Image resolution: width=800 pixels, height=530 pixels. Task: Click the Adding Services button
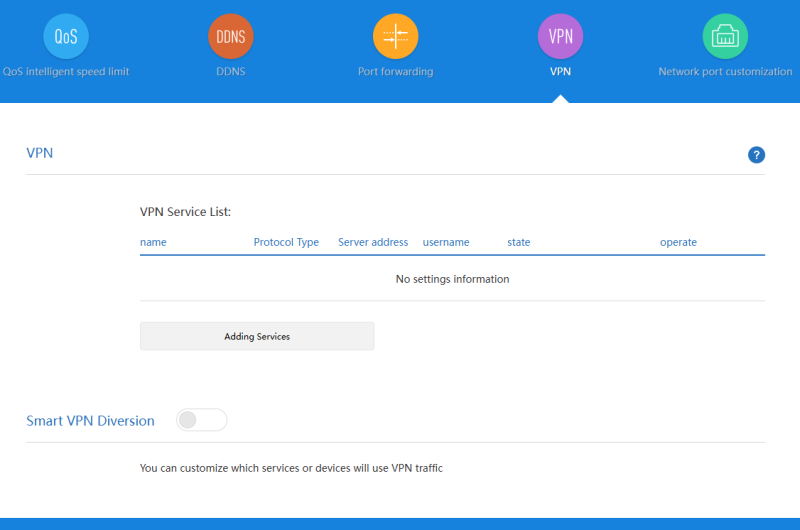coord(257,336)
